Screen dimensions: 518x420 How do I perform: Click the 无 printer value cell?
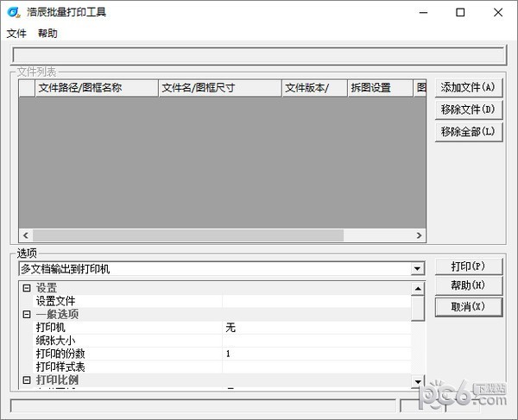coord(317,328)
